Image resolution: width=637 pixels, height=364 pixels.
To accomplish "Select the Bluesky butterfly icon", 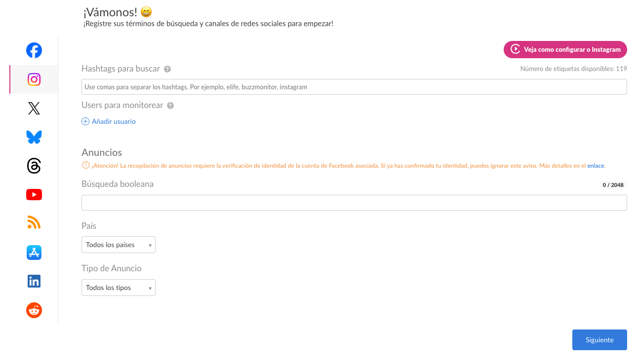I will 34,137.
